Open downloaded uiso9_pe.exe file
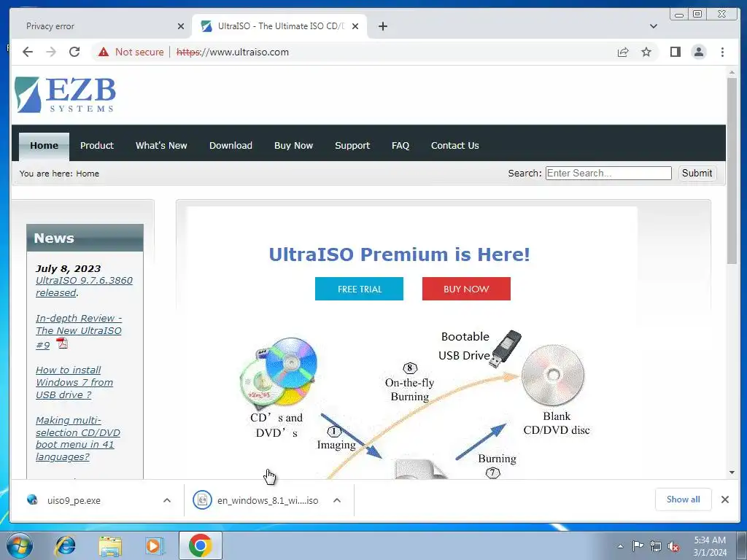Screen dimensions: 747x560 (x=74, y=500)
